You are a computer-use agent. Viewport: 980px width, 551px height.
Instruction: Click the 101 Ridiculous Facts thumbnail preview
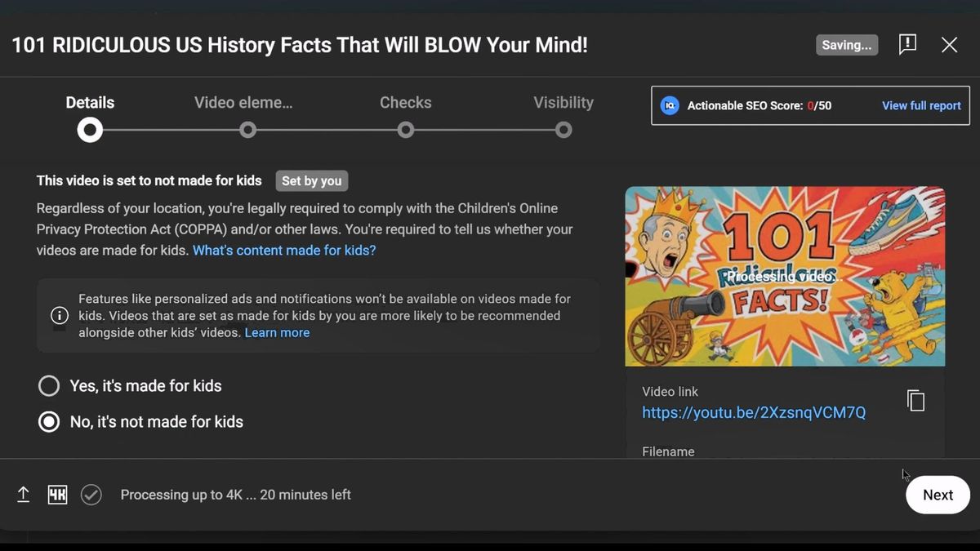pyautogui.click(x=785, y=277)
